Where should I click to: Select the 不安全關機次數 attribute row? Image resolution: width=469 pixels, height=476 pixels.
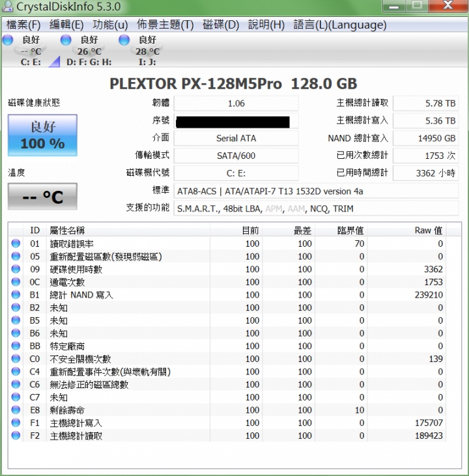tap(227, 359)
